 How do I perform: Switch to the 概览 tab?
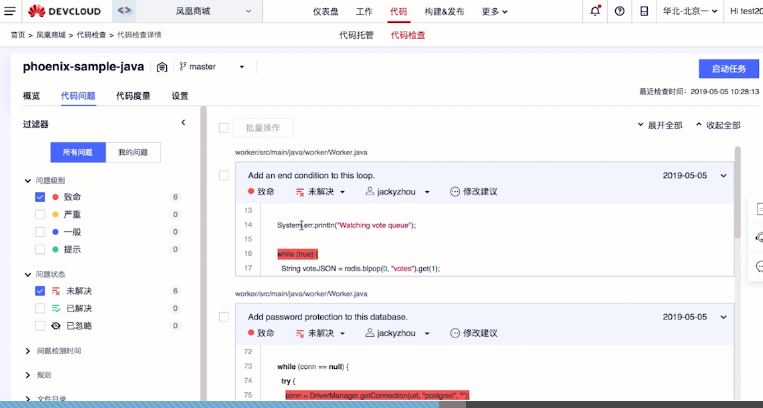31,96
